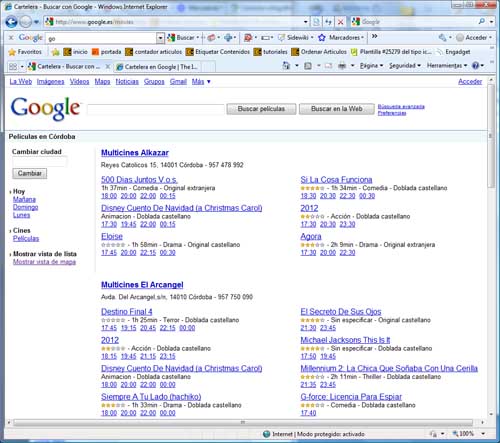
Task: Click the tutoriales favorites bar shortcut
Action: coord(271,52)
